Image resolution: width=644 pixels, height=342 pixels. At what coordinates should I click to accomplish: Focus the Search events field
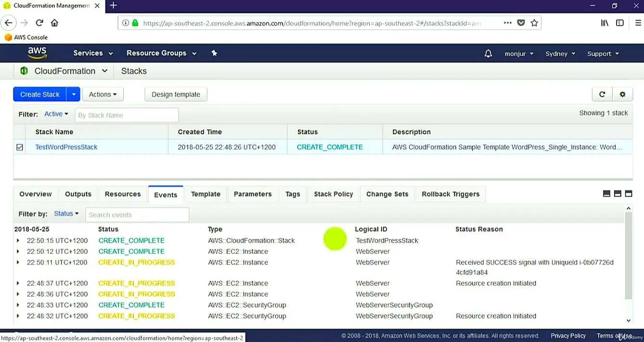click(137, 215)
